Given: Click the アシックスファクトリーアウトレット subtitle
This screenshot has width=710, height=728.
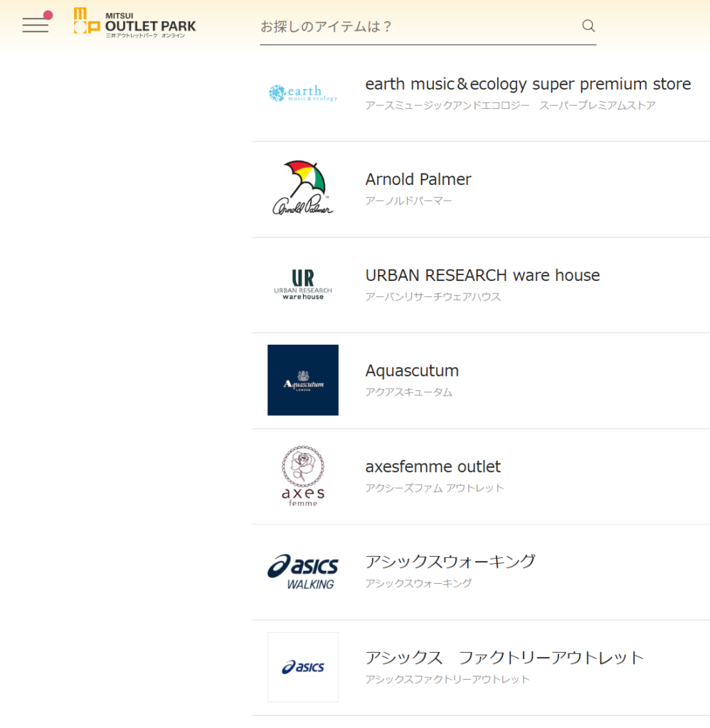Looking at the screenshot, I should (447, 679).
